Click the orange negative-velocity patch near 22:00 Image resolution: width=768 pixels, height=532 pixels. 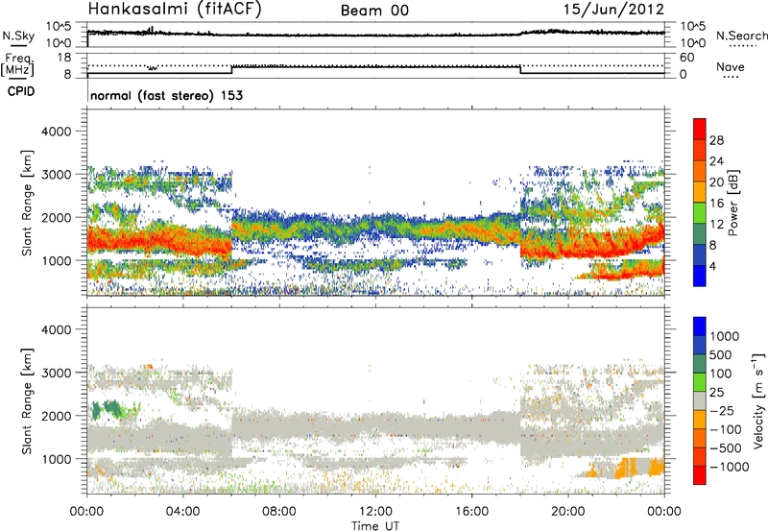(x=627, y=468)
